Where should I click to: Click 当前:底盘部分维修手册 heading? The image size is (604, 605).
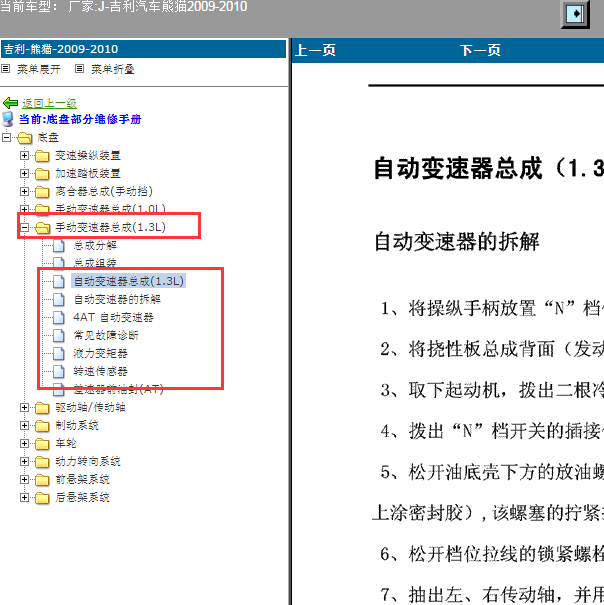tap(80, 119)
